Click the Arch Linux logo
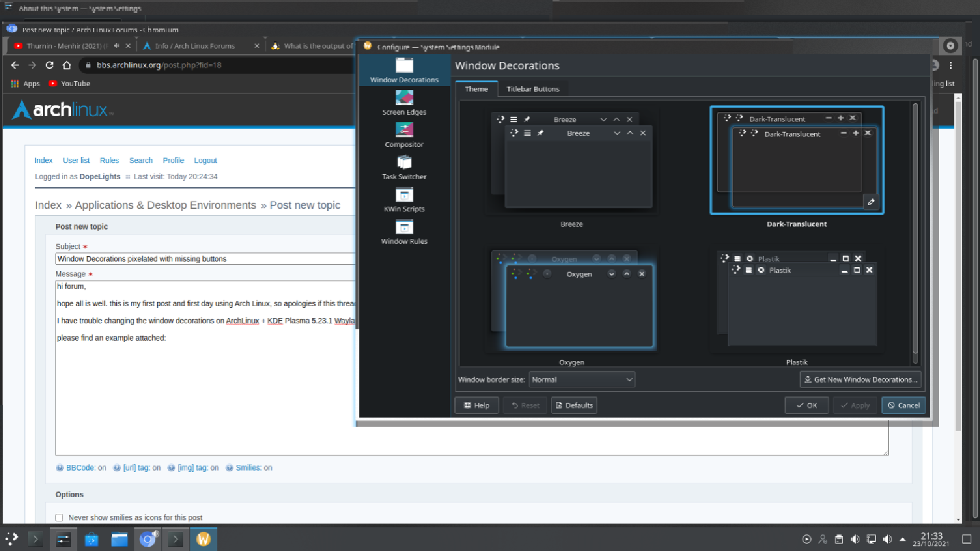Viewport: 980px width, 551px height. [x=63, y=110]
